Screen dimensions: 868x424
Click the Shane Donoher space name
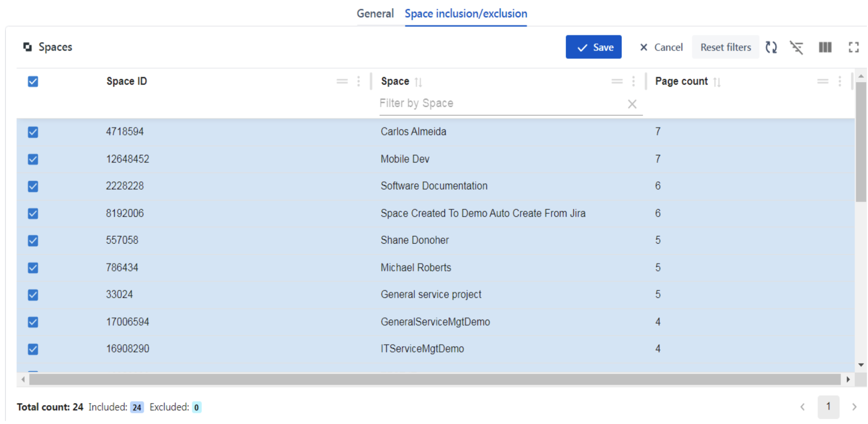(415, 240)
